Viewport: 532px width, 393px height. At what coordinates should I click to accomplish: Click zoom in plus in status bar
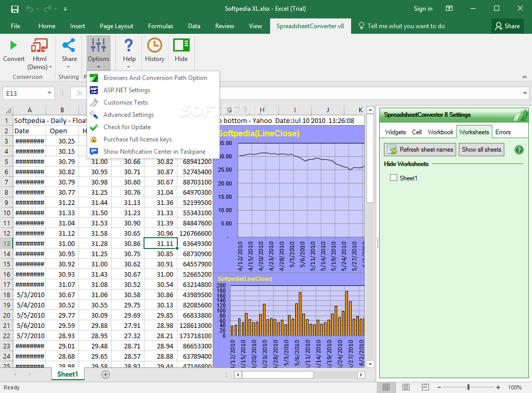point(498,387)
